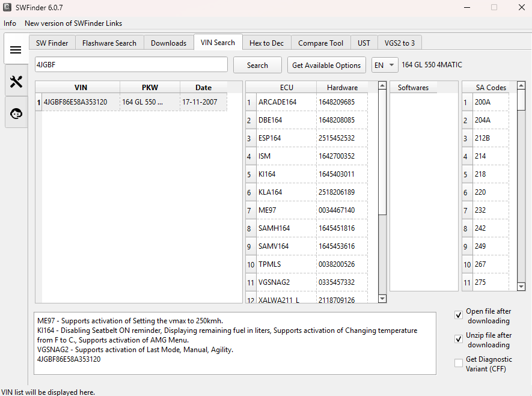Open the Hex to Dec tab
The width and height of the screenshot is (532, 396).
(x=266, y=43)
